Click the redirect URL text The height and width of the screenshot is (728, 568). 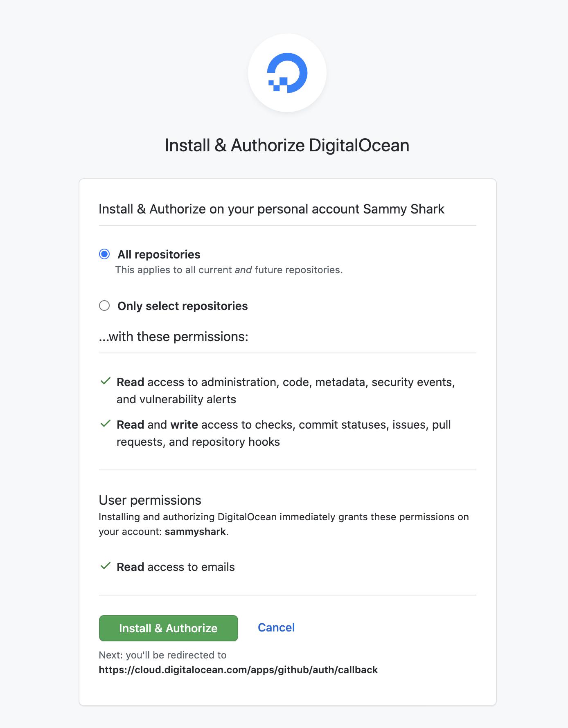(238, 670)
